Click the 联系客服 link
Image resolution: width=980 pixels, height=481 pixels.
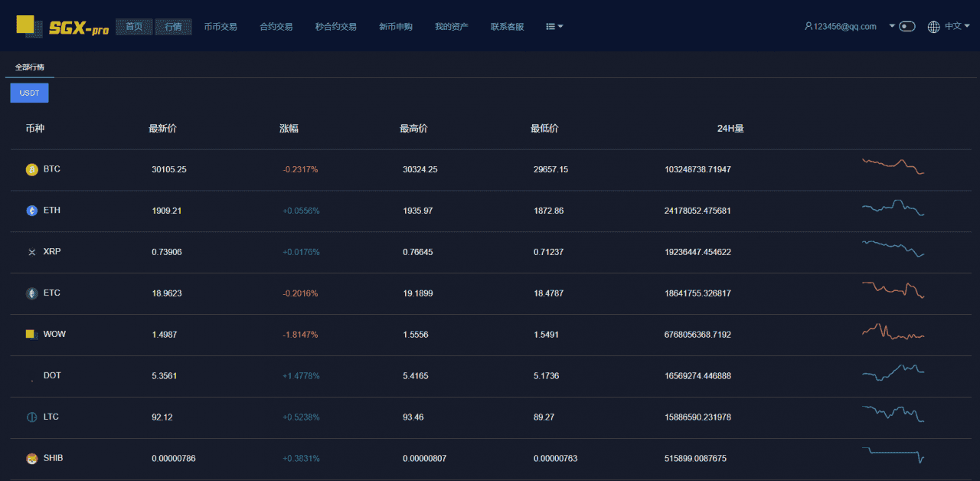click(507, 27)
